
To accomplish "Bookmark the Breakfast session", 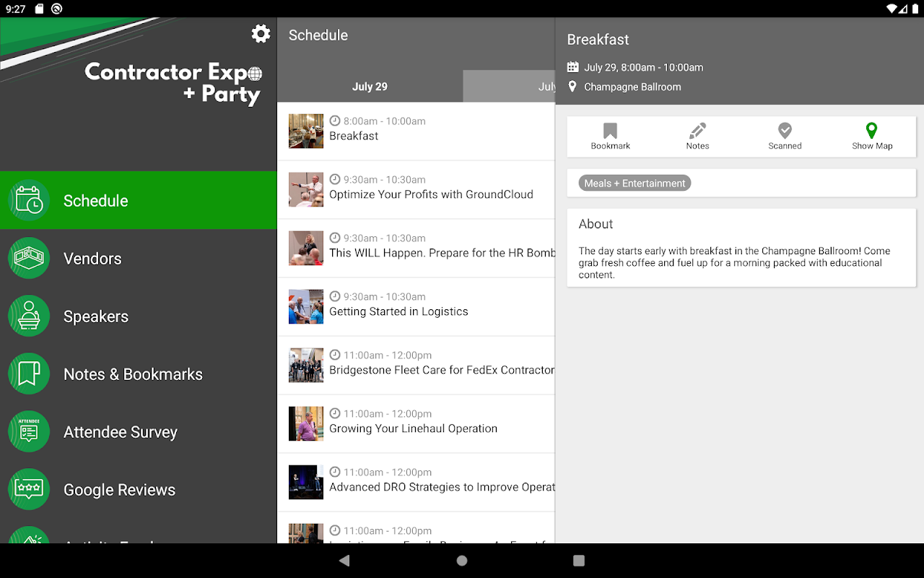I will tap(611, 136).
